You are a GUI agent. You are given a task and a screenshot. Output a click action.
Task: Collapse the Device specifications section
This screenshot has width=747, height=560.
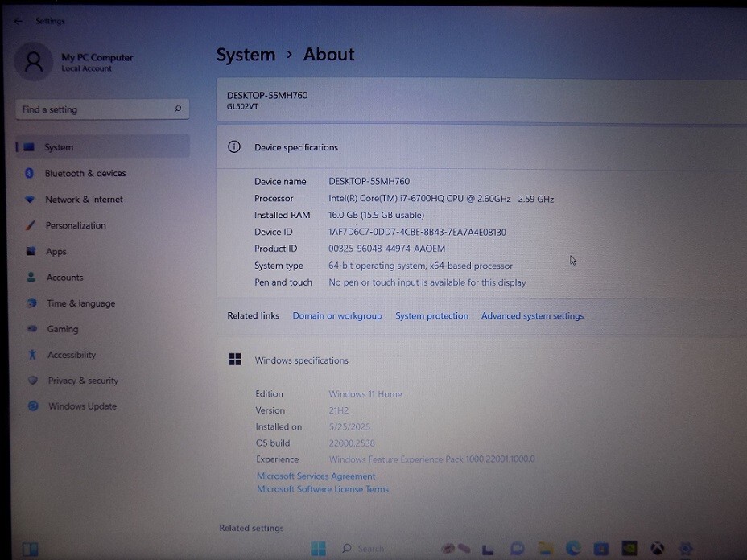pyautogui.click(x=481, y=147)
